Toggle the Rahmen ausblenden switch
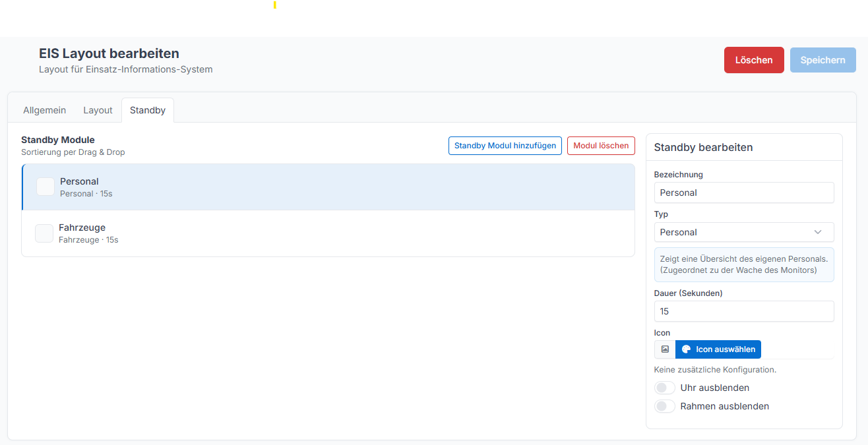Screen dimensions: 868x445 pyautogui.click(x=665, y=406)
